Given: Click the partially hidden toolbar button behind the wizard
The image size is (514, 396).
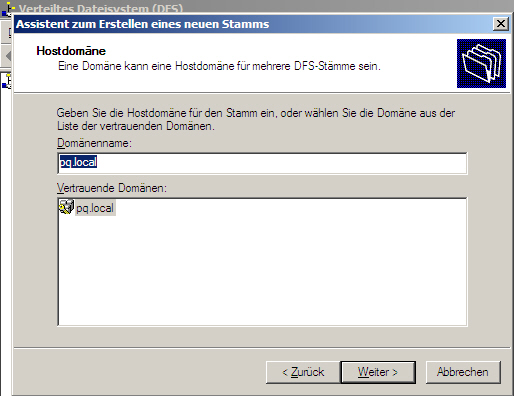Looking at the screenshot, I should (x=7, y=32).
